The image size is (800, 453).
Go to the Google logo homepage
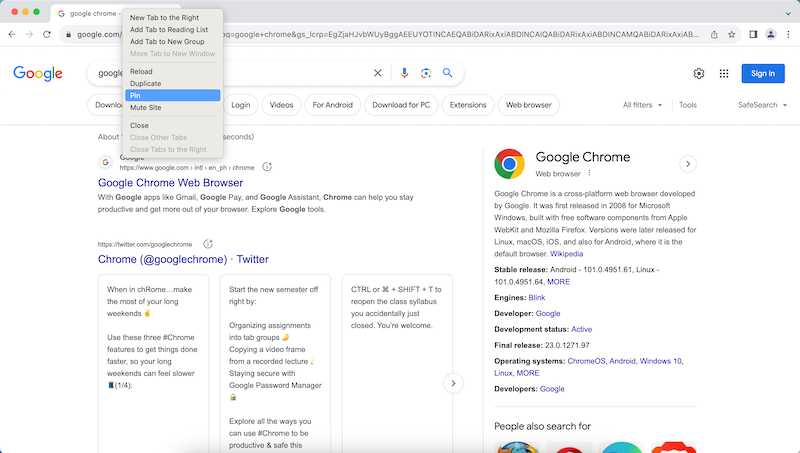point(38,73)
